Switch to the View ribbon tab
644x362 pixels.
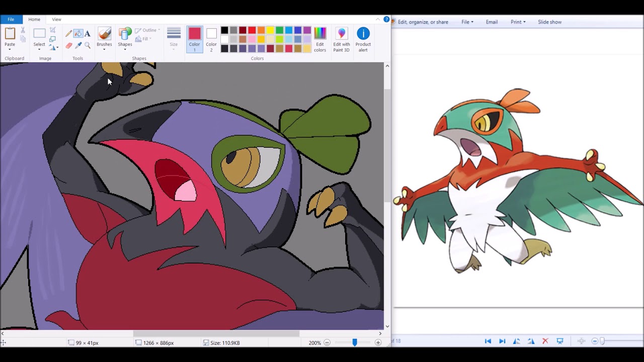(x=56, y=19)
